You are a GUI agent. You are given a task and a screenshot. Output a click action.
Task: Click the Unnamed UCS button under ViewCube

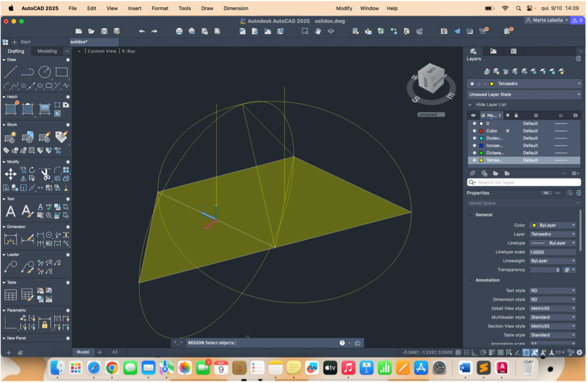(x=431, y=114)
